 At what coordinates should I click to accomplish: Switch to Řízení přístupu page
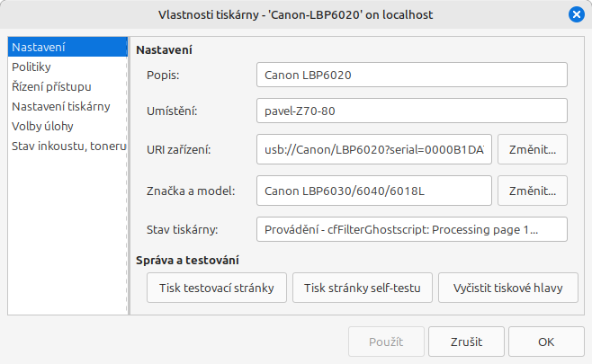click(x=51, y=86)
